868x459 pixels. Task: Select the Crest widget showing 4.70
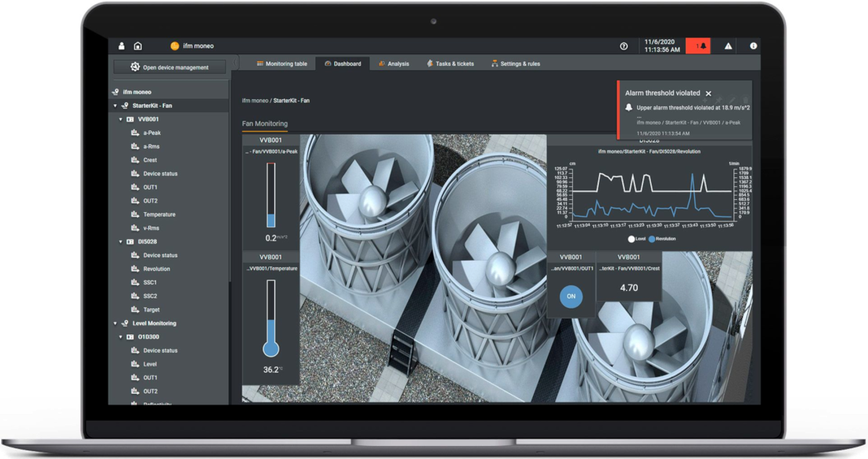point(629,288)
